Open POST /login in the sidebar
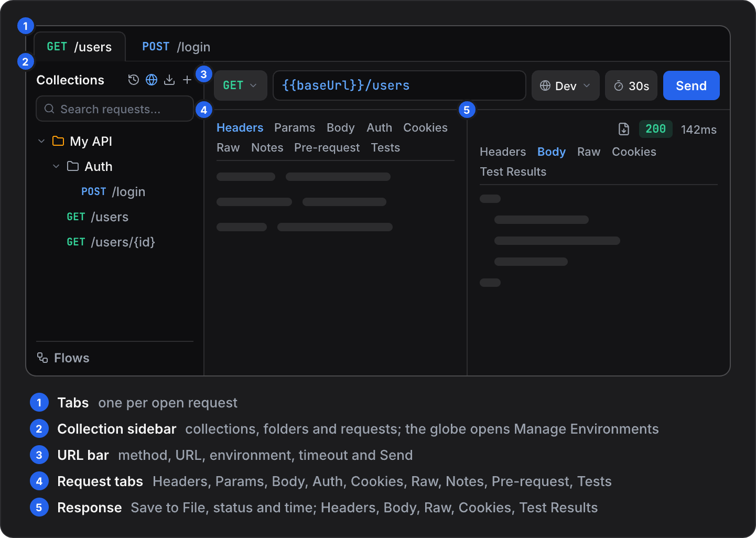The height and width of the screenshot is (538, 756). (x=113, y=191)
